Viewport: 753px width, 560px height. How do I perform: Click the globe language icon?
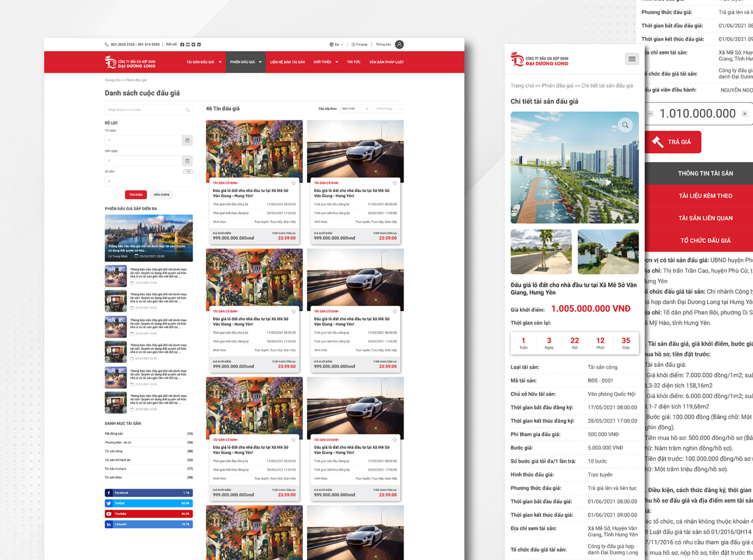pos(331,45)
